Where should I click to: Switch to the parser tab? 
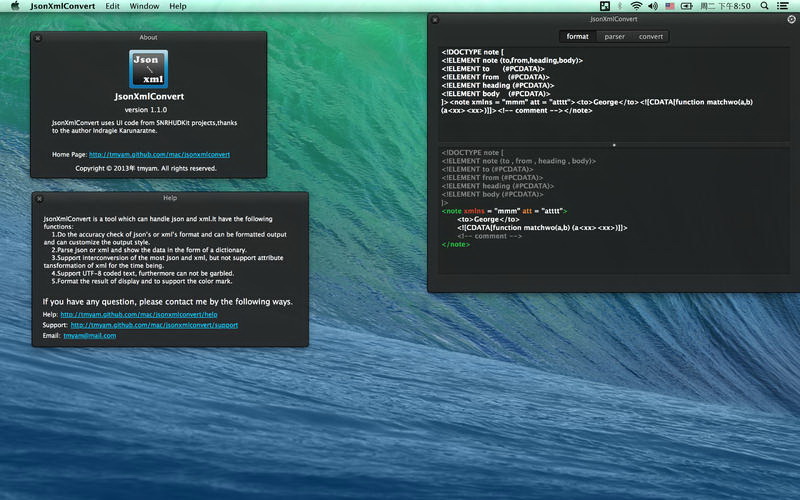click(614, 37)
